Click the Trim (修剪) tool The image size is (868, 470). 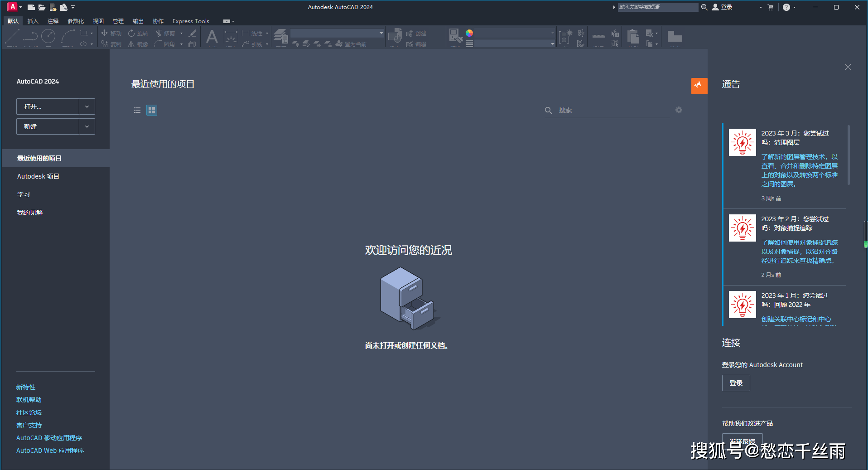click(164, 33)
